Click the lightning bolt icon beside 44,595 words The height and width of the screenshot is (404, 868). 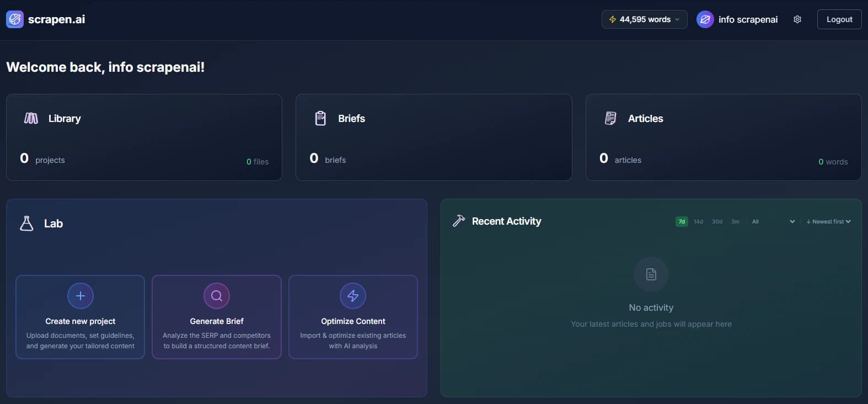click(613, 19)
